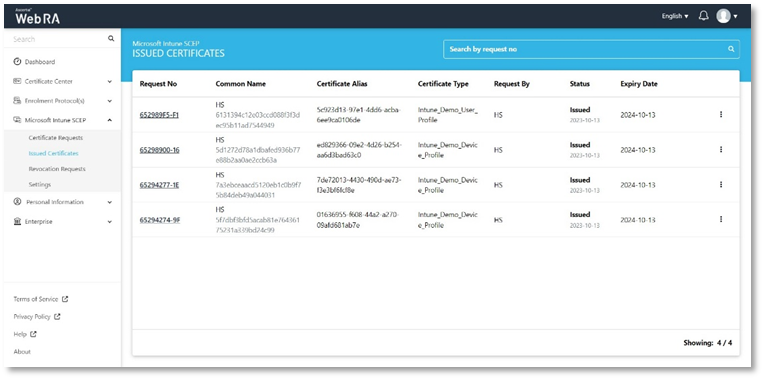
Task: Open Certificate Requests submenu item
Action: click(x=55, y=138)
